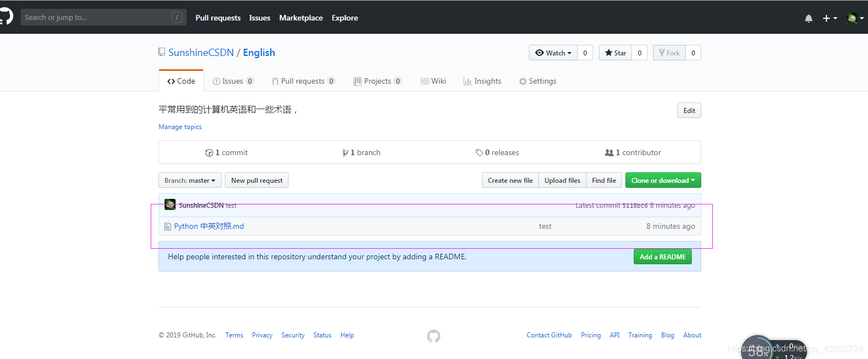Viewport: 868px width, 359px height.
Task: Open the notifications bell
Action: [x=809, y=18]
